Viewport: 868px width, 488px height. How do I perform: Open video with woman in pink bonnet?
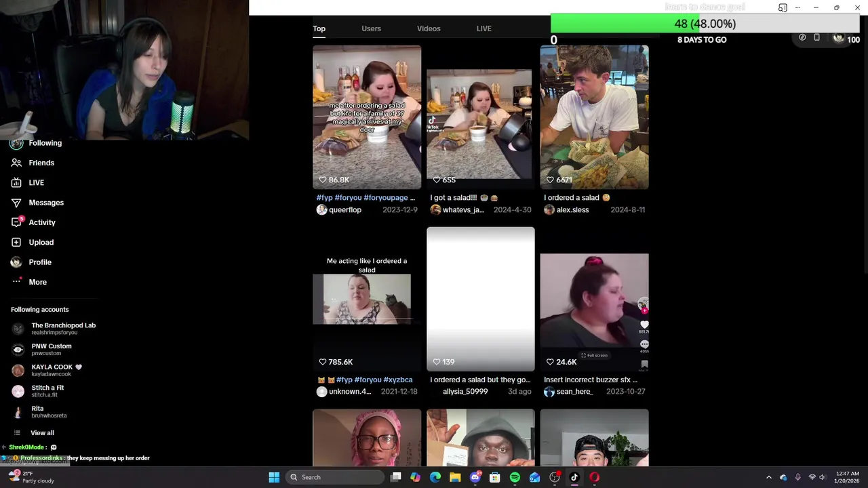pyautogui.click(x=367, y=437)
